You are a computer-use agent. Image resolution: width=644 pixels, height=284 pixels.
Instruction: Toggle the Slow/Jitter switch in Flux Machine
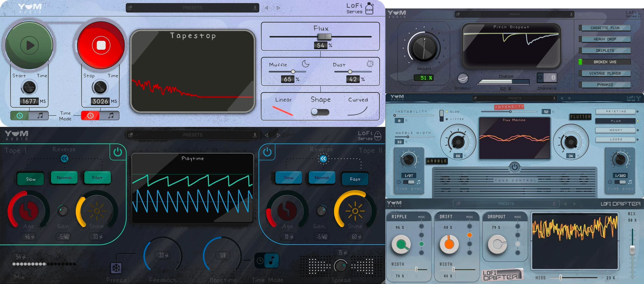(x=442, y=115)
